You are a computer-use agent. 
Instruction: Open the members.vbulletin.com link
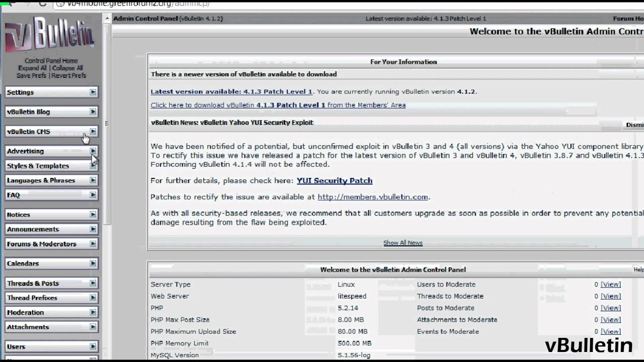373,197
